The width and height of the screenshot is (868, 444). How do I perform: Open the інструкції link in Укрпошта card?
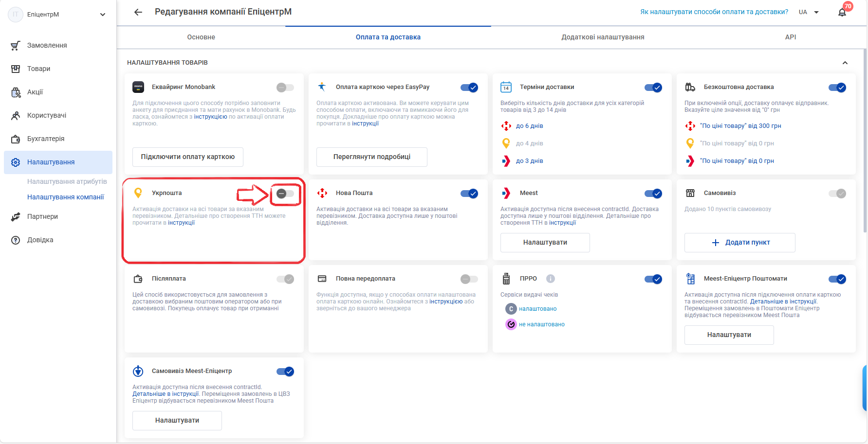[181, 223]
